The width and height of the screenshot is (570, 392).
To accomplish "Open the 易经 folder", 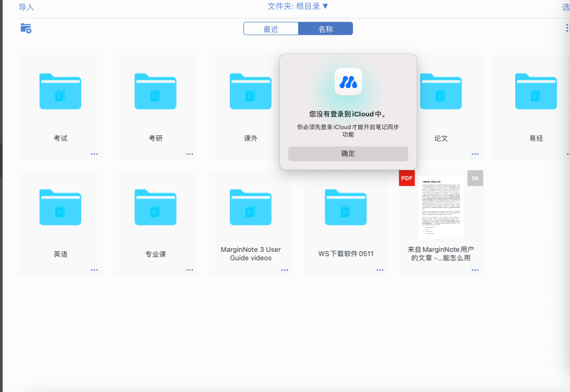I will click(x=536, y=91).
